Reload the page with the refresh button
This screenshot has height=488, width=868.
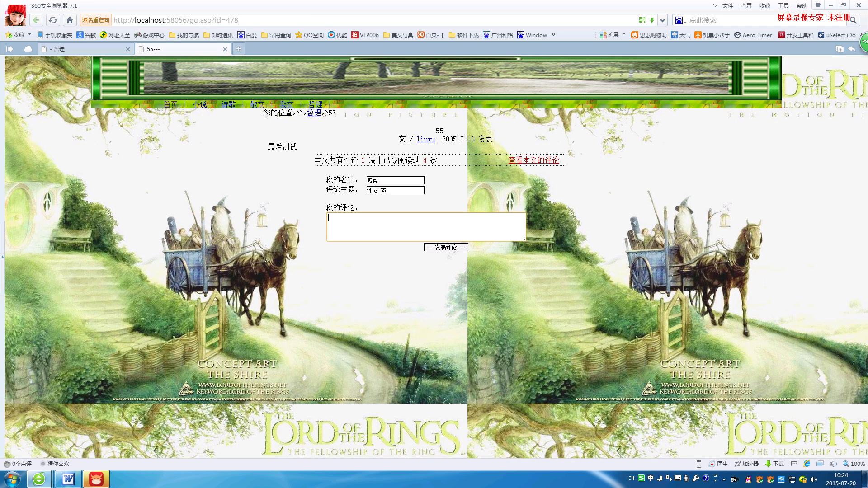pyautogui.click(x=53, y=20)
